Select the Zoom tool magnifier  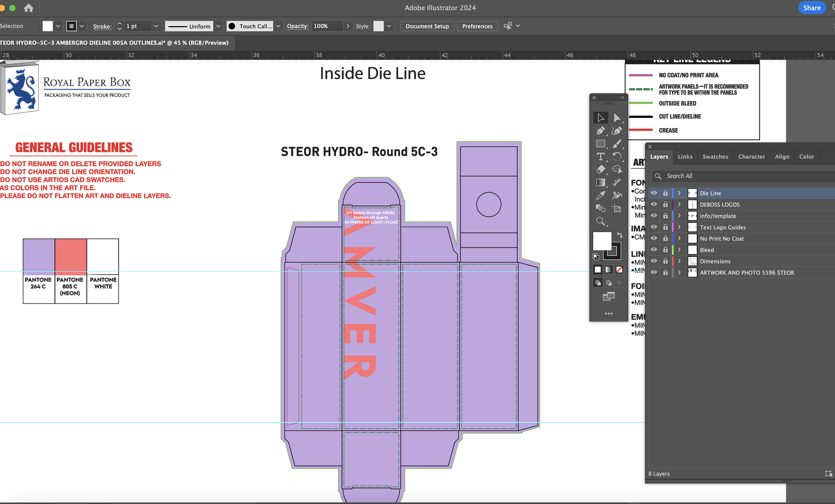tap(601, 221)
